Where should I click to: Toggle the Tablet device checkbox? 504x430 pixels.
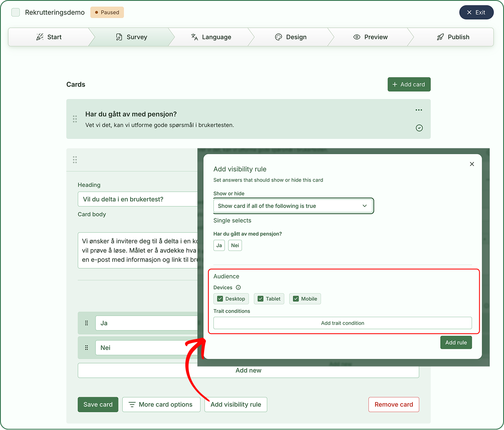[x=260, y=299]
